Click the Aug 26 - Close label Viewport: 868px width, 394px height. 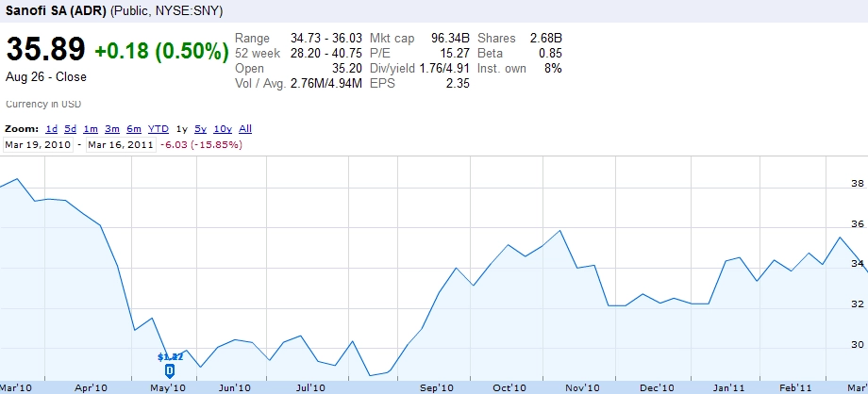[x=46, y=77]
